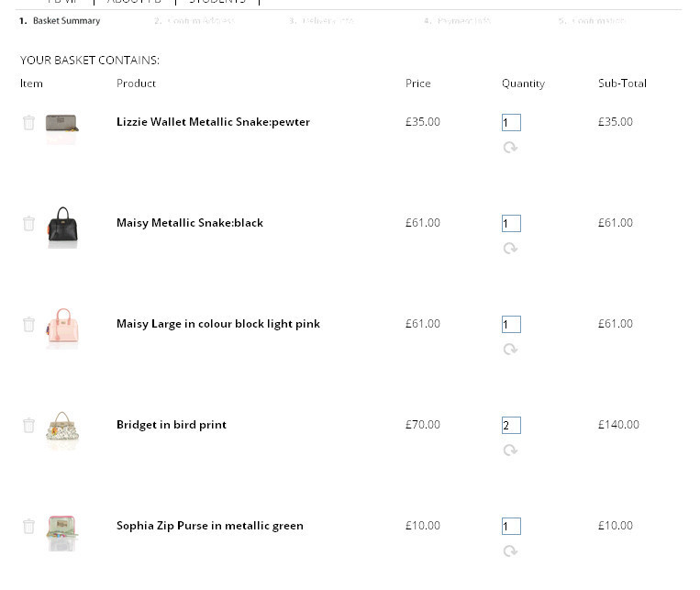Open the black Maisy handbag thumbnail
The image size is (700, 590).
(x=62, y=227)
